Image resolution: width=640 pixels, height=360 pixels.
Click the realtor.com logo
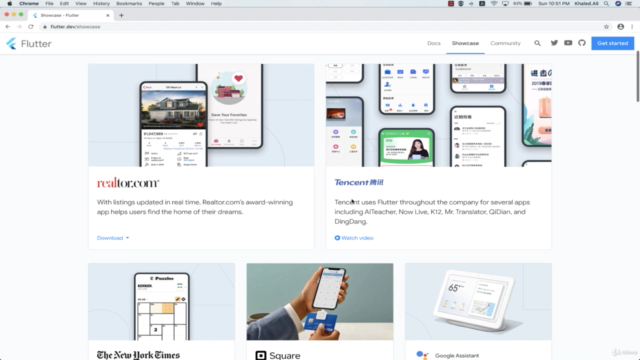point(128,182)
